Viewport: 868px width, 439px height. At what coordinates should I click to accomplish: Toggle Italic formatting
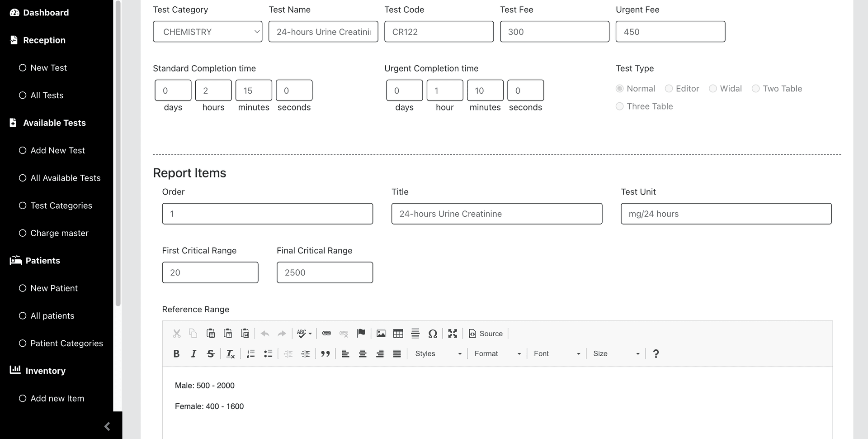[x=193, y=354]
